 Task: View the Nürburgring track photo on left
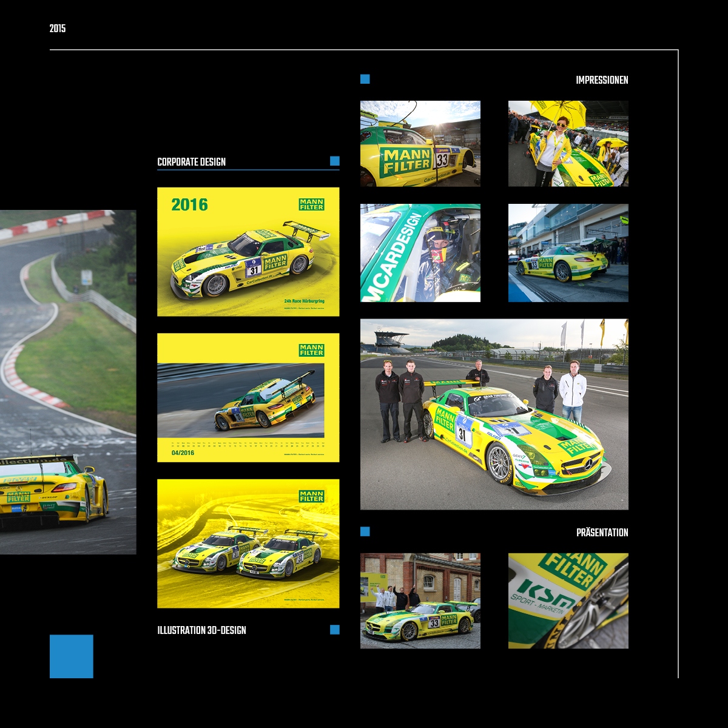click(x=68, y=382)
